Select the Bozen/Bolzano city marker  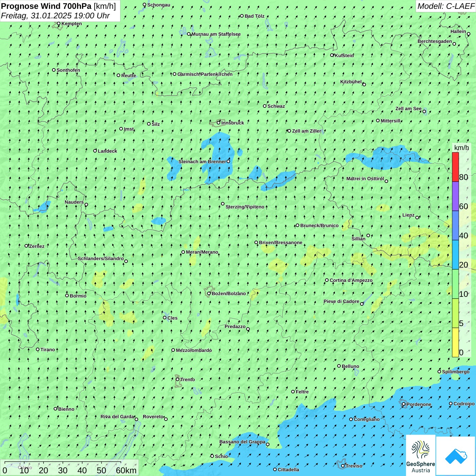click(x=209, y=293)
